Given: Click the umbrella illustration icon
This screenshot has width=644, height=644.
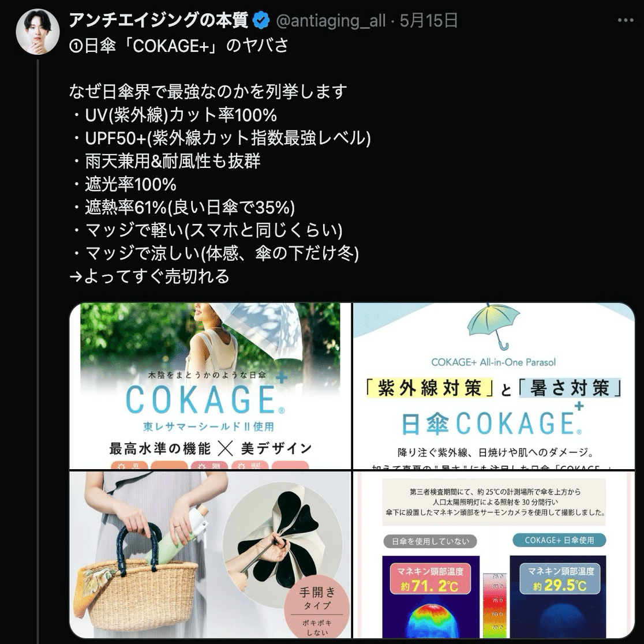Looking at the screenshot, I should click(x=494, y=327).
